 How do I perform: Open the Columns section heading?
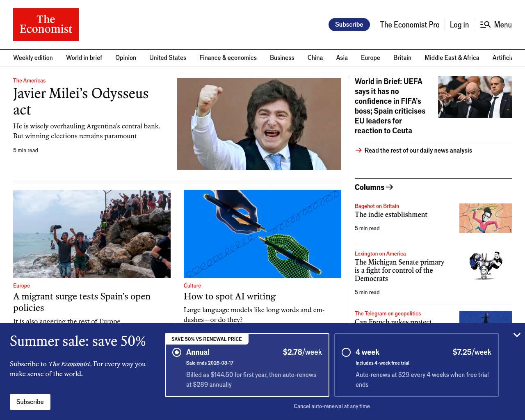point(374,187)
